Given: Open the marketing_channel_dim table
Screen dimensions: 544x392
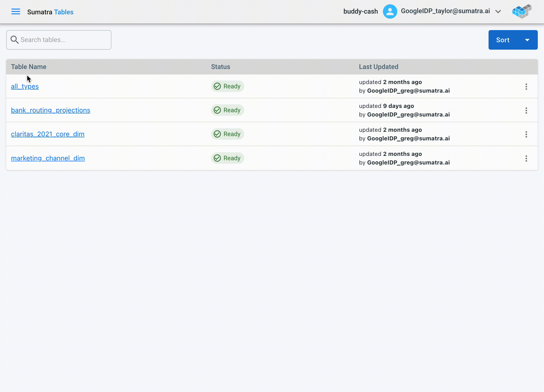Looking at the screenshot, I should click(48, 158).
